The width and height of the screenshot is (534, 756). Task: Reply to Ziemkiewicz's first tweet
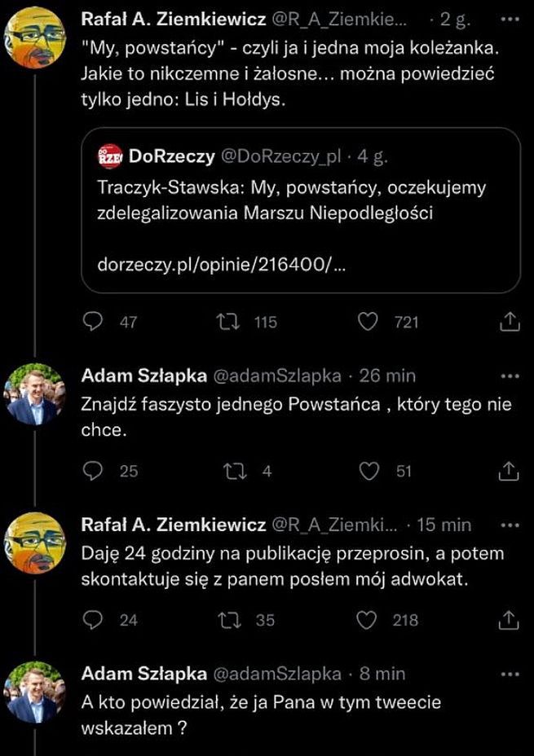click(94, 322)
